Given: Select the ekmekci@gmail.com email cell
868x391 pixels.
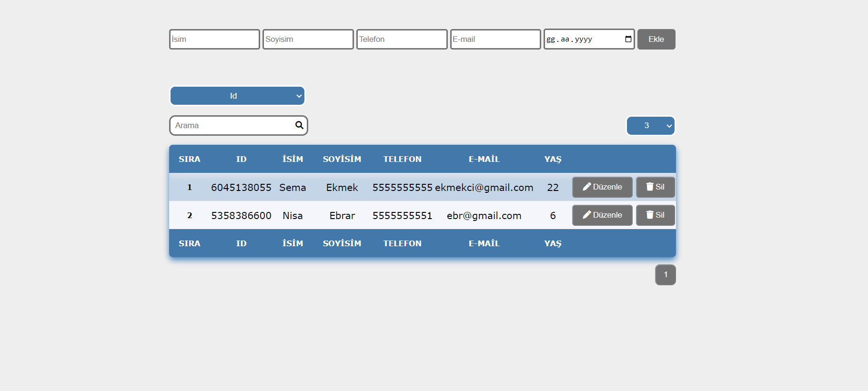Looking at the screenshot, I should pyautogui.click(x=484, y=188).
